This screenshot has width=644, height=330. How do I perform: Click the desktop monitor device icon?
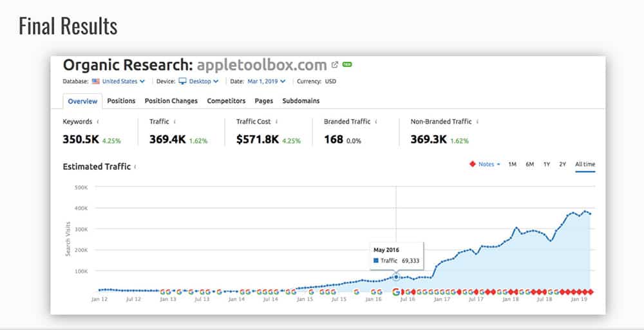pos(182,81)
